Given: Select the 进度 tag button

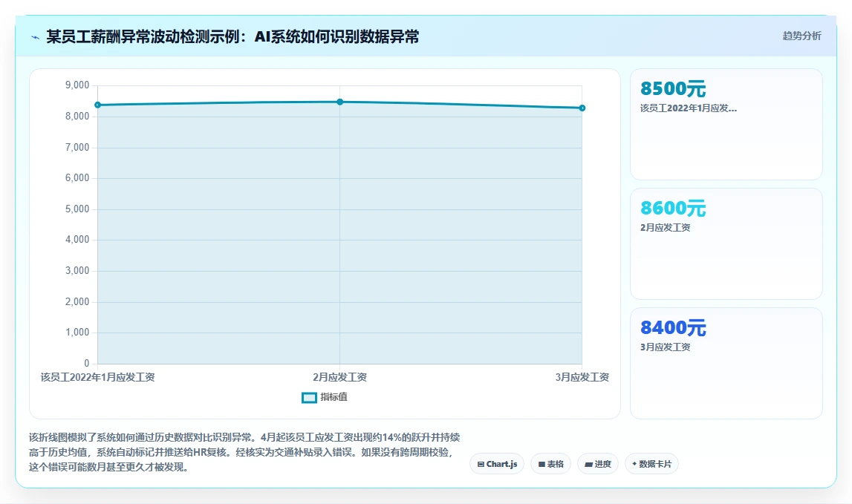Looking at the screenshot, I should (598, 464).
